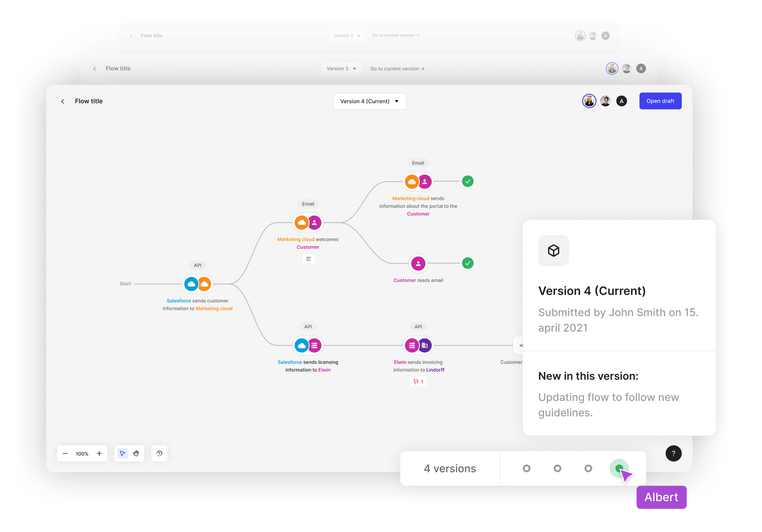Select the second version dot in timeline
The height and width of the screenshot is (532, 762).
click(557, 468)
